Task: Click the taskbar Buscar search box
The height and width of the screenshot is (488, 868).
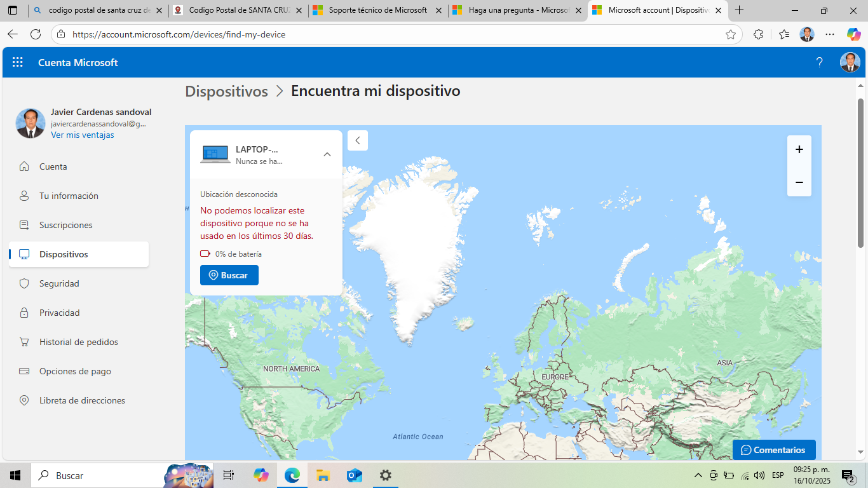Action: coord(121,475)
